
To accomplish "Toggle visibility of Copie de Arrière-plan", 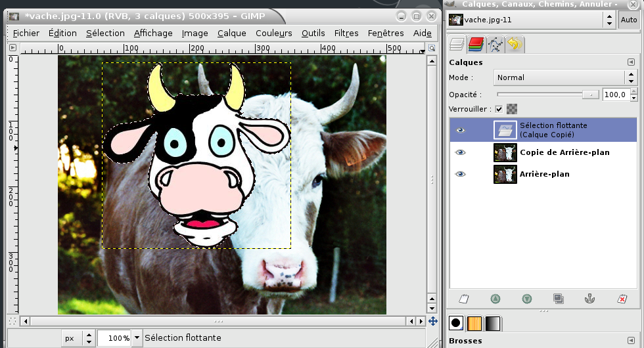I will 460,152.
